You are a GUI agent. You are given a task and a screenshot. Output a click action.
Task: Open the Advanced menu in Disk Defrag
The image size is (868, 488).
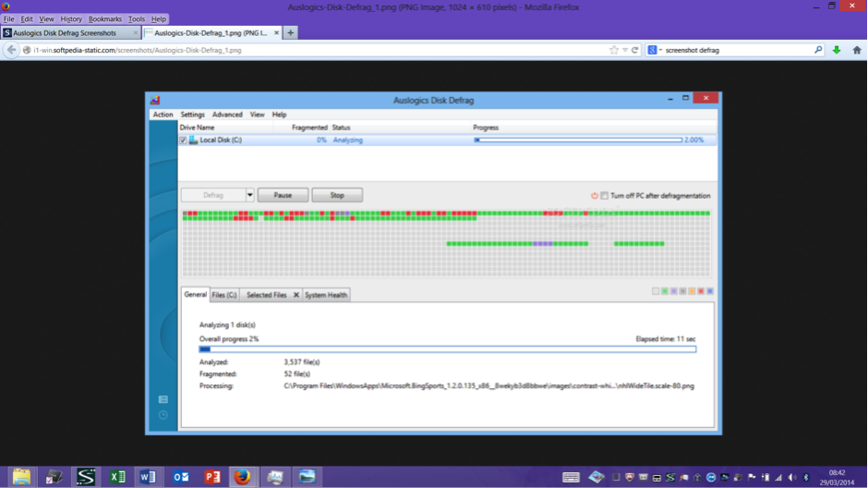coord(227,115)
